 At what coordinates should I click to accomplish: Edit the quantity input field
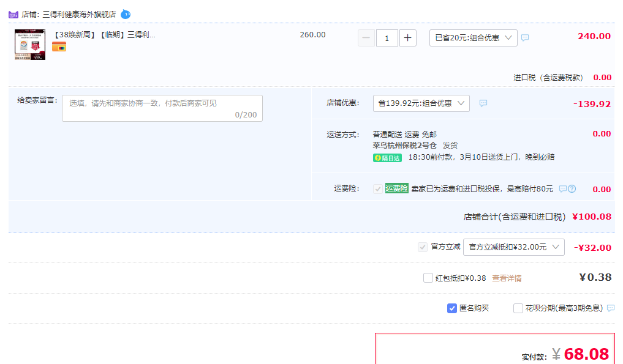(x=387, y=38)
